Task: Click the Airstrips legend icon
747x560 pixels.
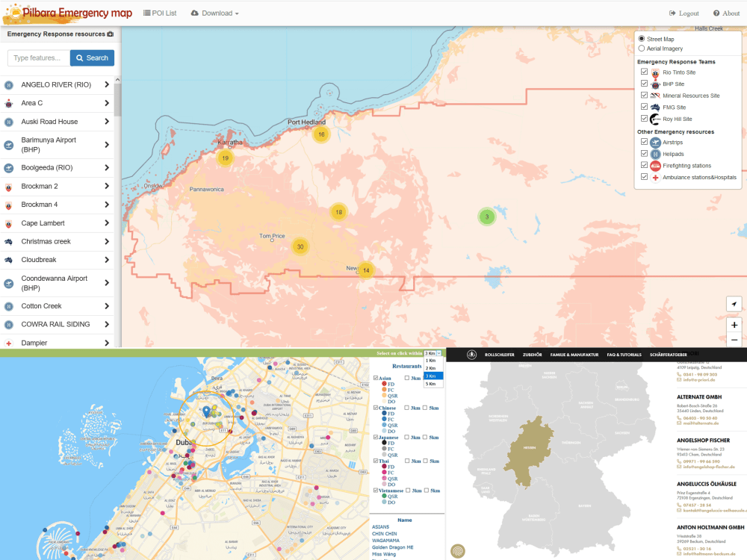Action: 655,142
